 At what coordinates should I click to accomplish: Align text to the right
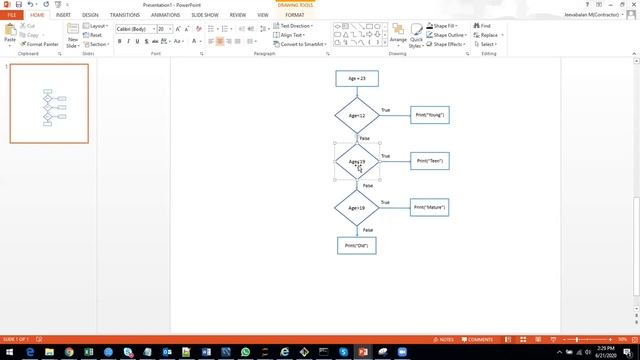229,41
